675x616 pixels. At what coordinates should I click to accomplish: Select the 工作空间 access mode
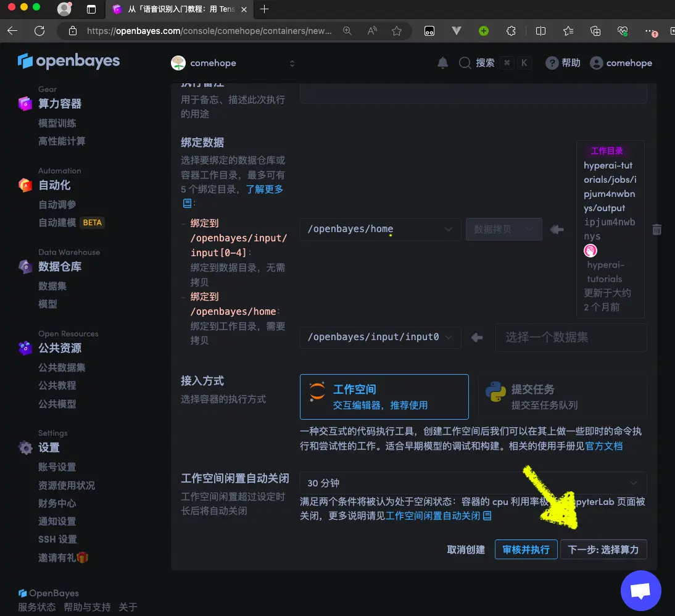click(384, 397)
